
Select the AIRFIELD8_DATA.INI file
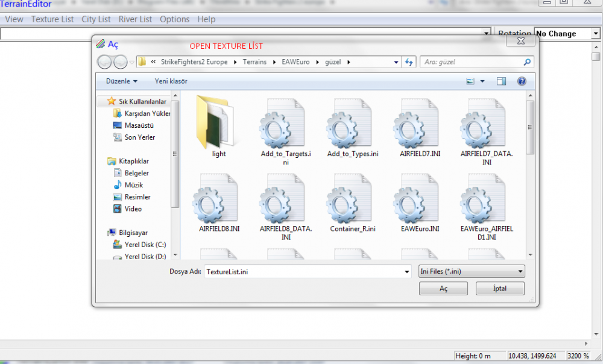pos(285,207)
